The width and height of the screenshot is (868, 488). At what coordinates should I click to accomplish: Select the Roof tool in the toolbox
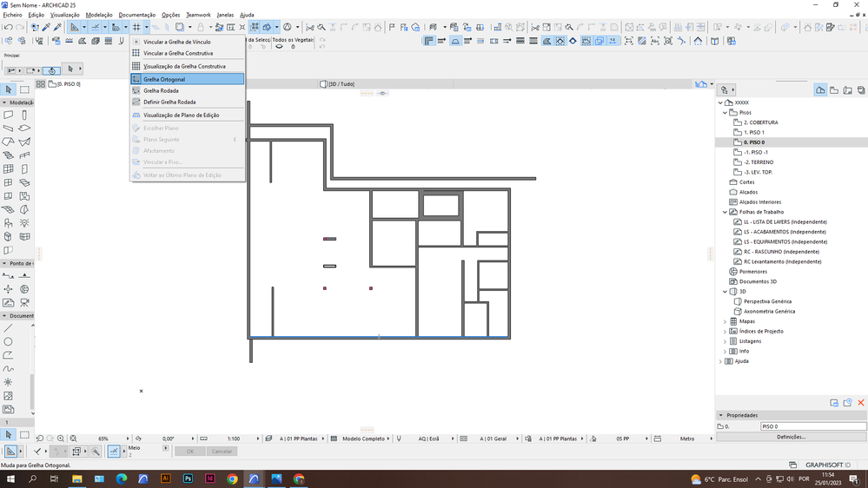coord(9,142)
